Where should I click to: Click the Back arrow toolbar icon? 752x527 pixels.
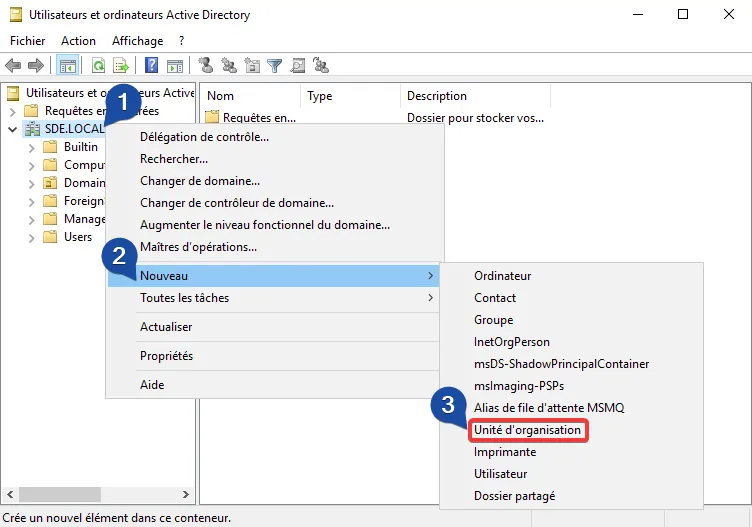[13, 66]
